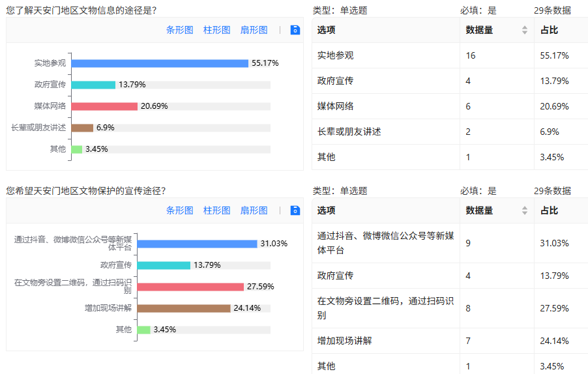Click the green 其他 bar in the second chart

coord(143,330)
